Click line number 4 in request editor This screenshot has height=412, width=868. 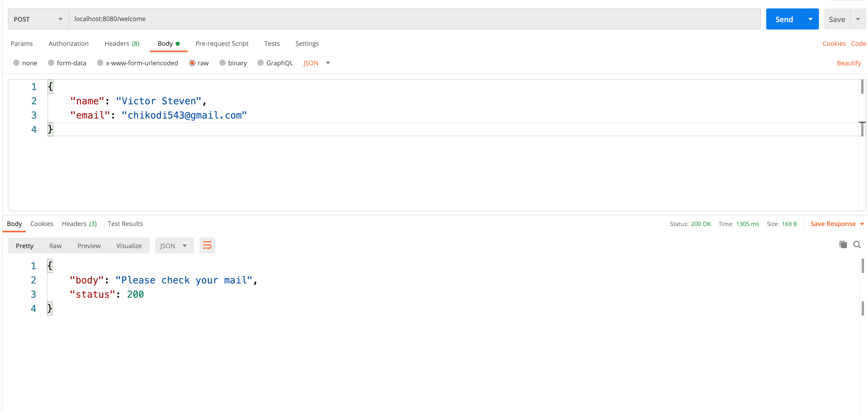pos(34,129)
